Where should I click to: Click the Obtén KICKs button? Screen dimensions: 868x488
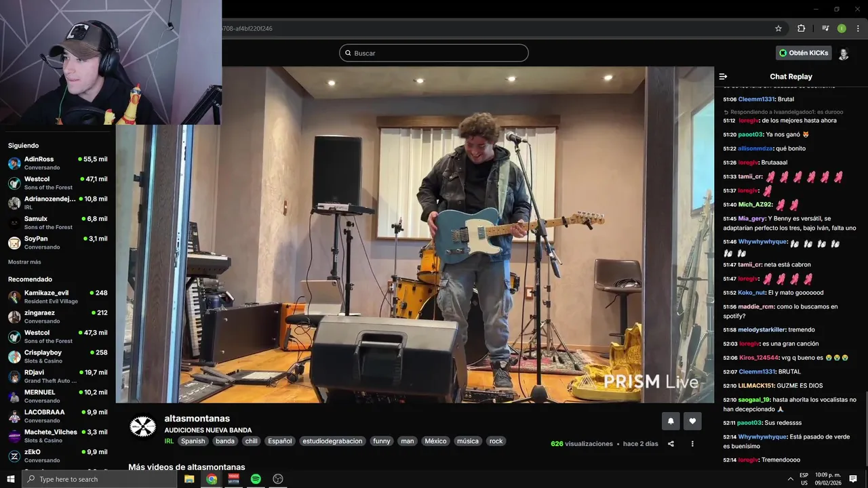tap(804, 53)
